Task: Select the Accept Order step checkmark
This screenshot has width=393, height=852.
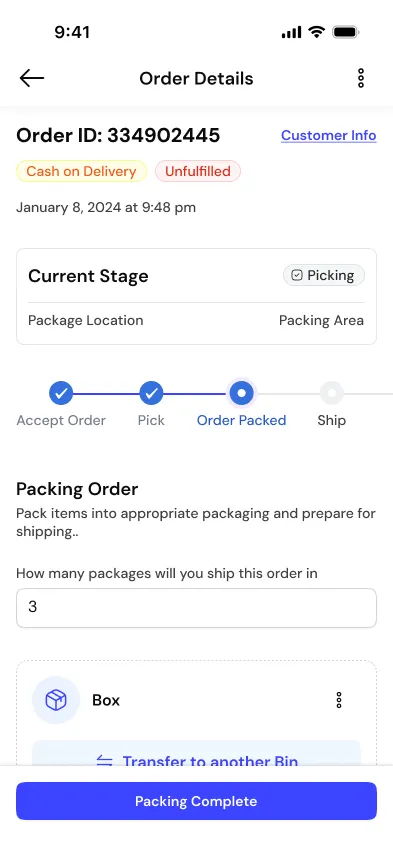Action: (61, 393)
